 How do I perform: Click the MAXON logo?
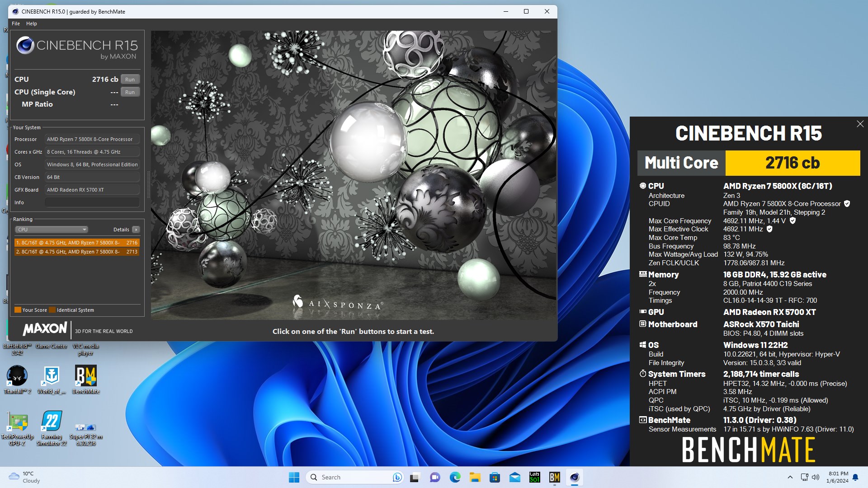[45, 328]
